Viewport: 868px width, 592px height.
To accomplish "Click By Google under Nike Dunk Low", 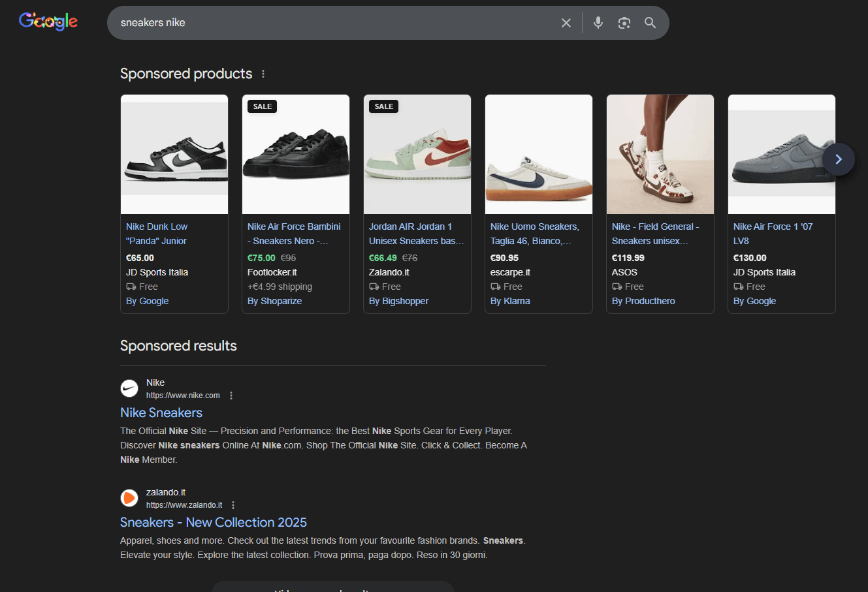I will pos(147,301).
